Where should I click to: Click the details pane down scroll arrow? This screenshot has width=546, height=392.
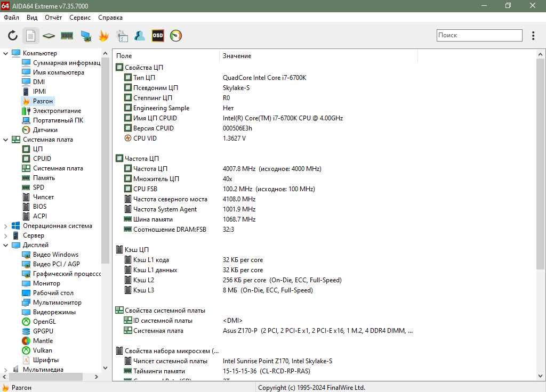point(540,376)
